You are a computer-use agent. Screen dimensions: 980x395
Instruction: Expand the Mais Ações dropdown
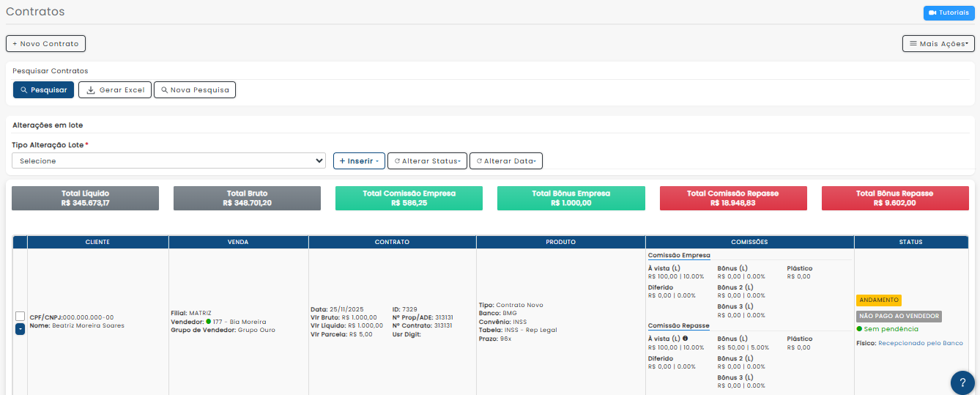pos(938,44)
